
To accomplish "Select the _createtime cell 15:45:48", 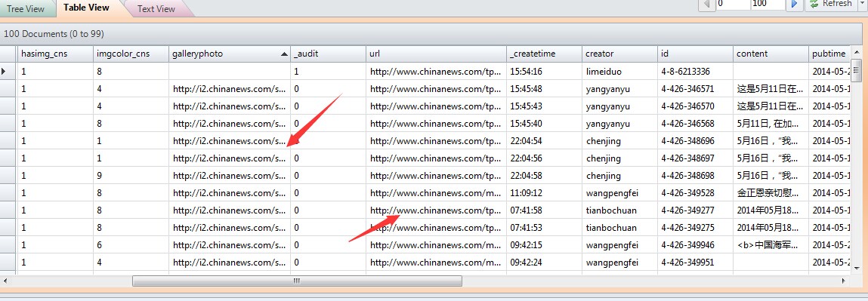I will pyautogui.click(x=544, y=89).
